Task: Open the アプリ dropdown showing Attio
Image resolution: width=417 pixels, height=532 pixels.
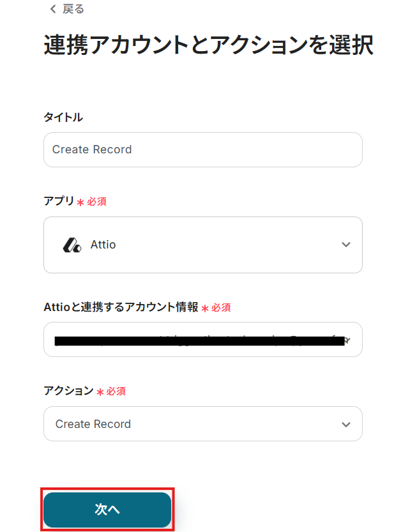Action: click(202, 245)
